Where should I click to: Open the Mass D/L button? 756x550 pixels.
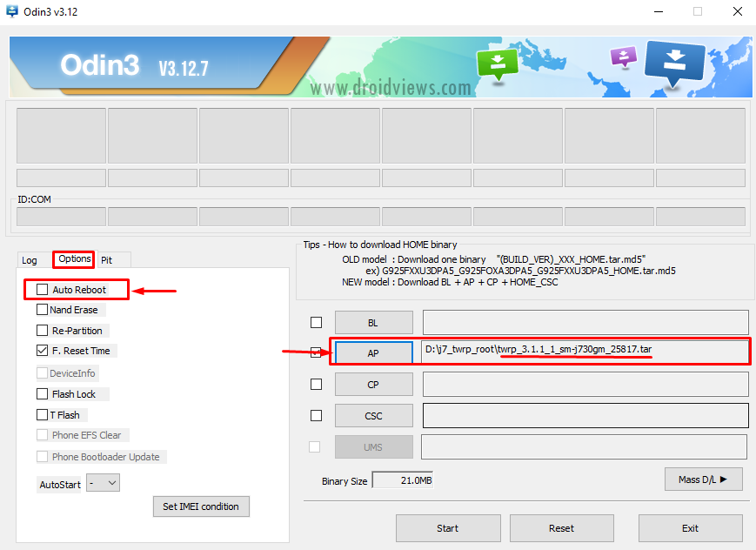[704, 480]
